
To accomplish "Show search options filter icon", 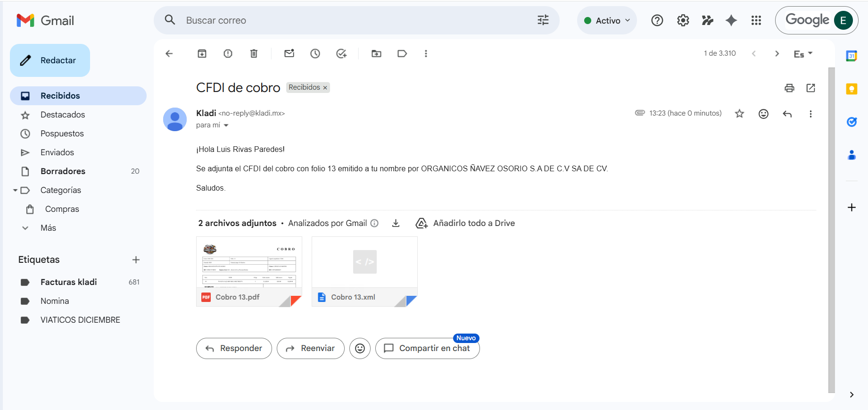I will [x=543, y=20].
